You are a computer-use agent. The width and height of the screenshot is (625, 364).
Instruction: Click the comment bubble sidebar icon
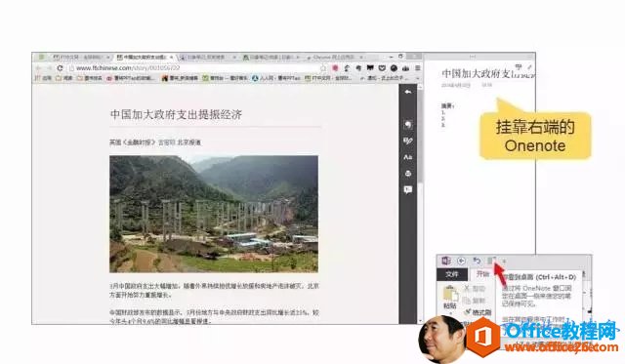click(x=408, y=189)
